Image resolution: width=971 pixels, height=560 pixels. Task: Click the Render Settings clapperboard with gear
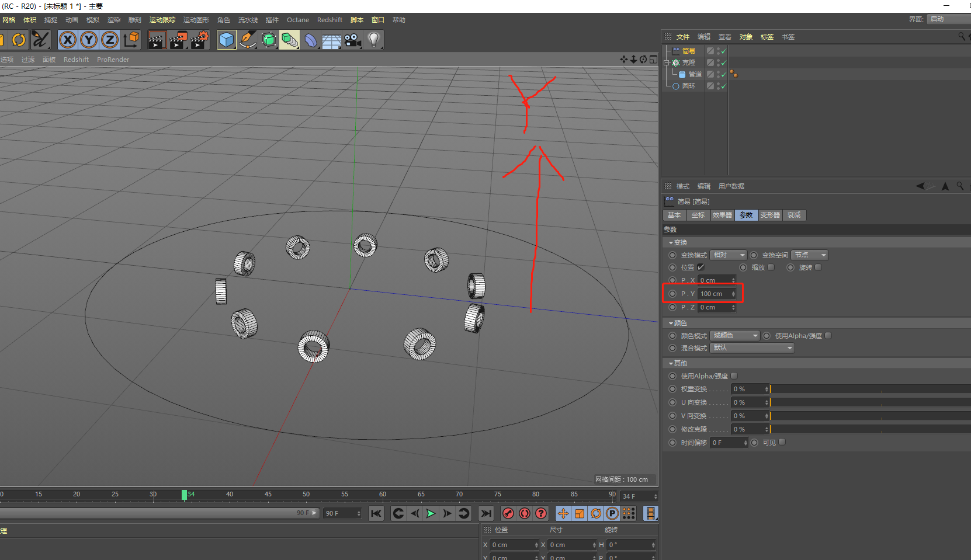point(199,40)
